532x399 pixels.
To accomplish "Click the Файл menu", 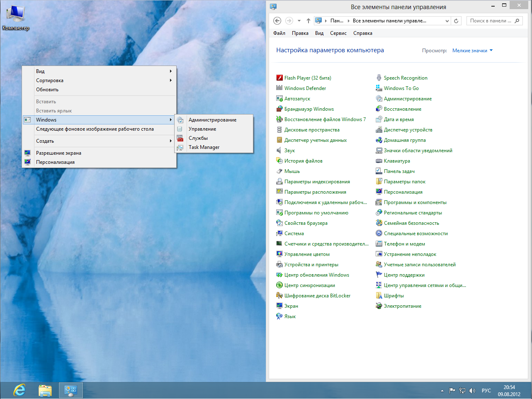I will tap(279, 33).
